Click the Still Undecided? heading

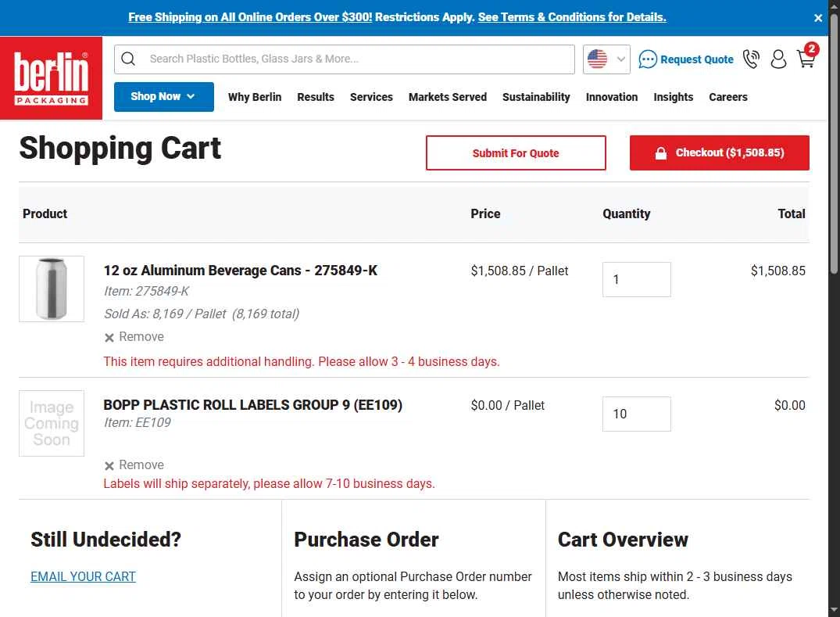(105, 540)
